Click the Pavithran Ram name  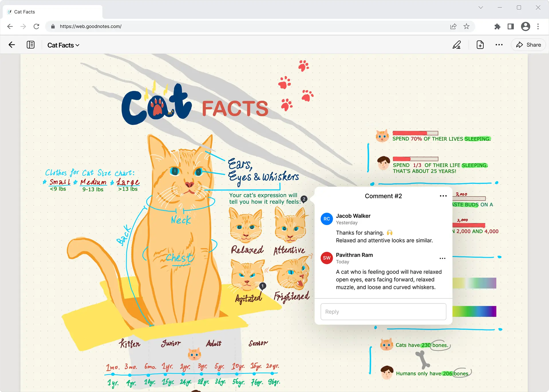(x=354, y=255)
